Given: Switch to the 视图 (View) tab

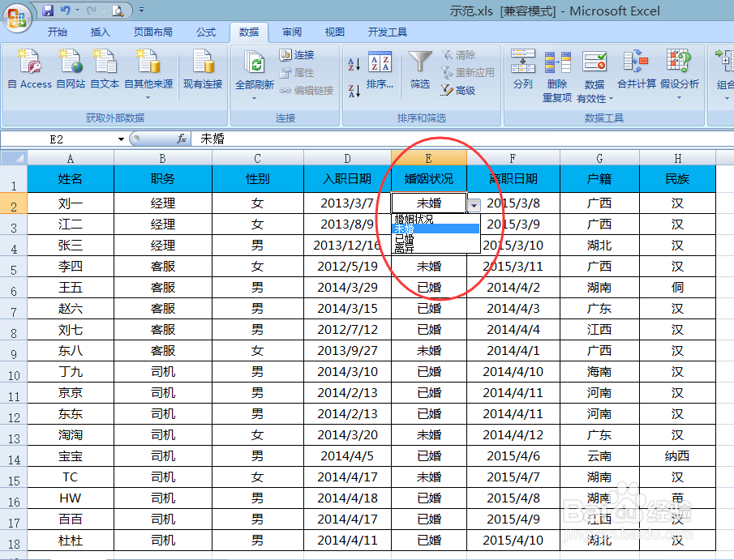Looking at the screenshot, I should 335,32.
